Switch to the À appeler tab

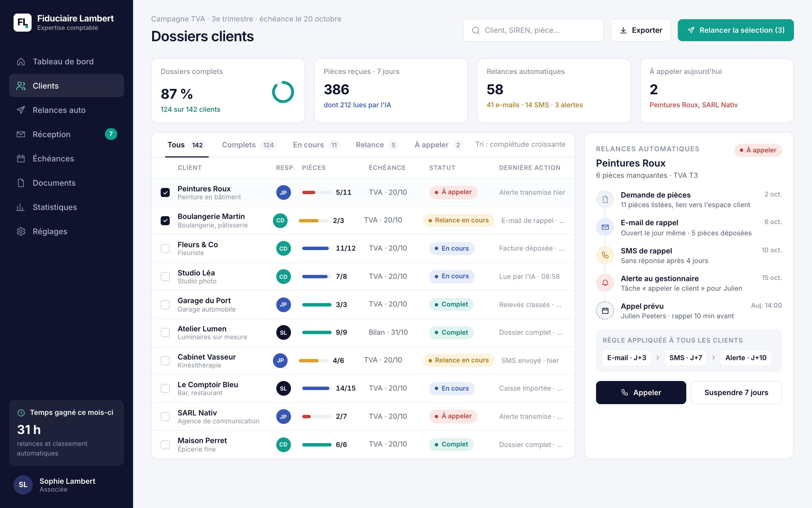(438, 145)
